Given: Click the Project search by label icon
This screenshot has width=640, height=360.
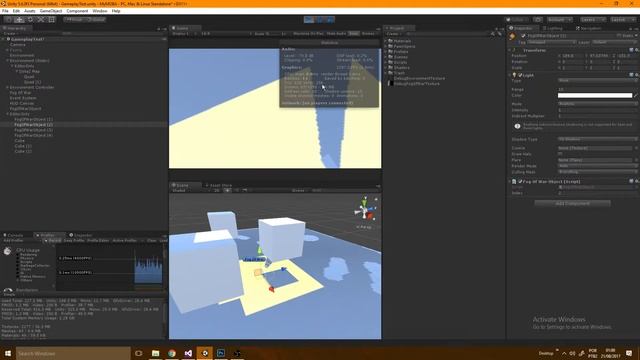Looking at the screenshot, I should pyautogui.click(x=499, y=34).
